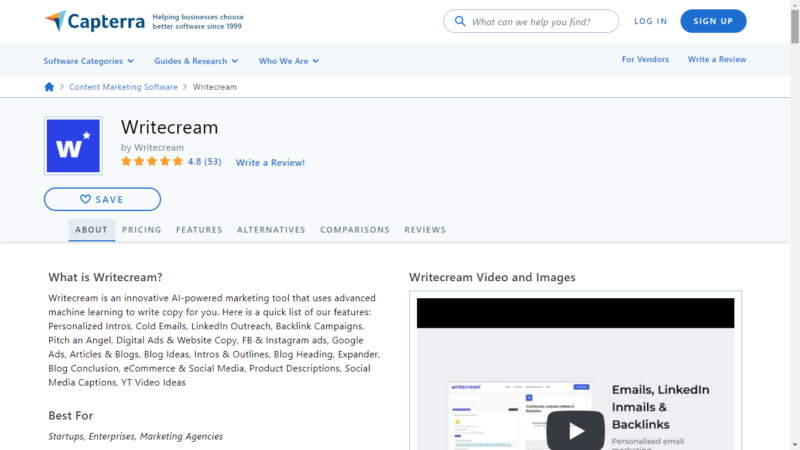The height and width of the screenshot is (450, 800).
Task: Click the search magnifier icon
Action: point(460,21)
